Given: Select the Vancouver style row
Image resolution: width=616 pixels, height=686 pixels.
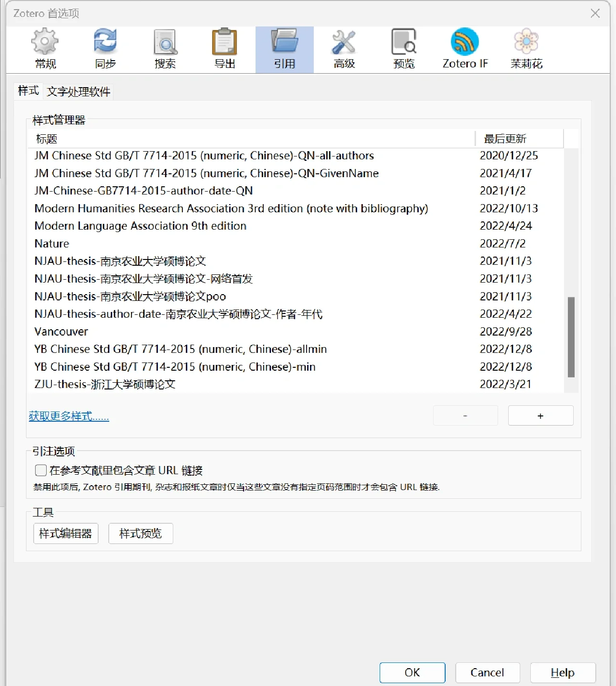Looking at the screenshot, I should coord(295,332).
